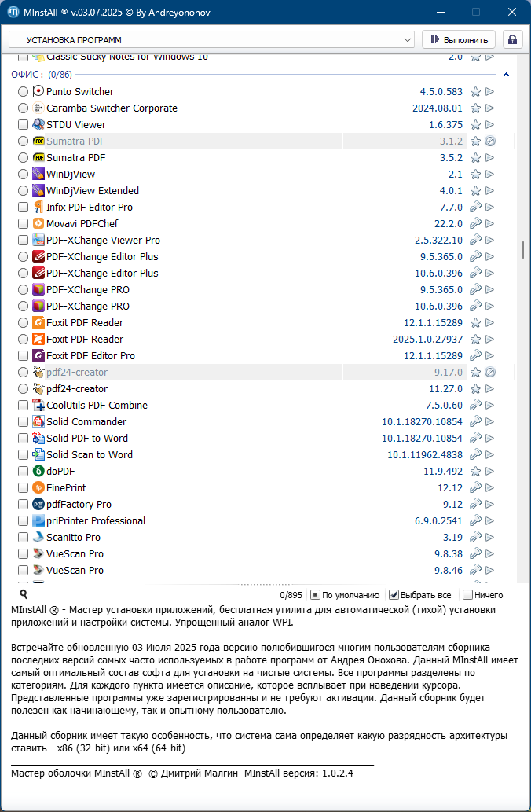
Task: Open the УСТАНОВКА ПРОГРАММ dropdown
Action: pyautogui.click(x=211, y=40)
